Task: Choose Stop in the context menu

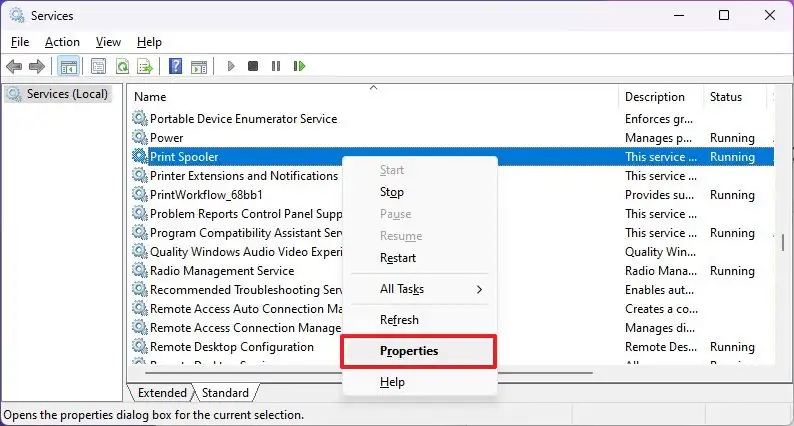Action: [420, 192]
